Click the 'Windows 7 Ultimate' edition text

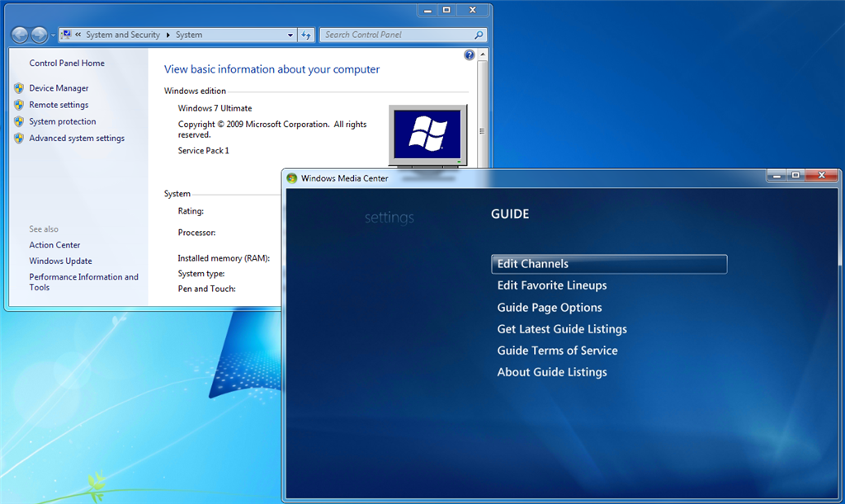point(215,108)
